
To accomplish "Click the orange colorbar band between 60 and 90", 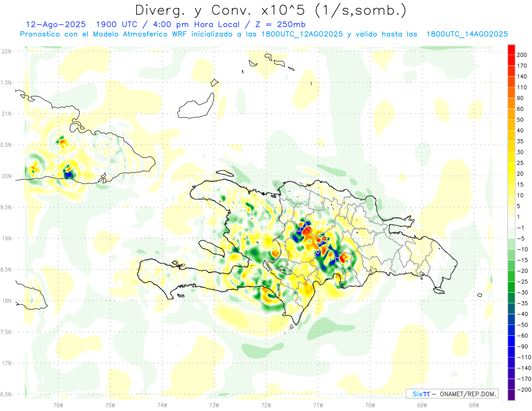I will tap(511, 104).
